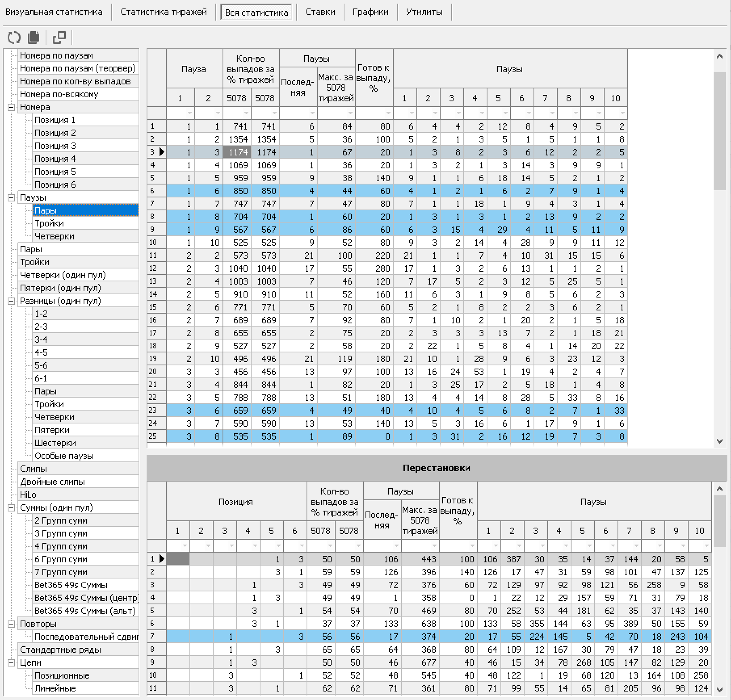
Task: Click the scroll-down arrow of the Перестановки table
Action: pos(719,690)
